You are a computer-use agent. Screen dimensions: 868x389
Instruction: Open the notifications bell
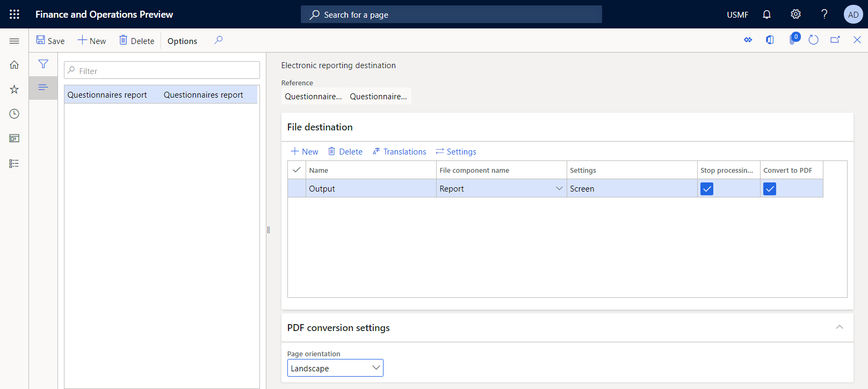coord(766,14)
